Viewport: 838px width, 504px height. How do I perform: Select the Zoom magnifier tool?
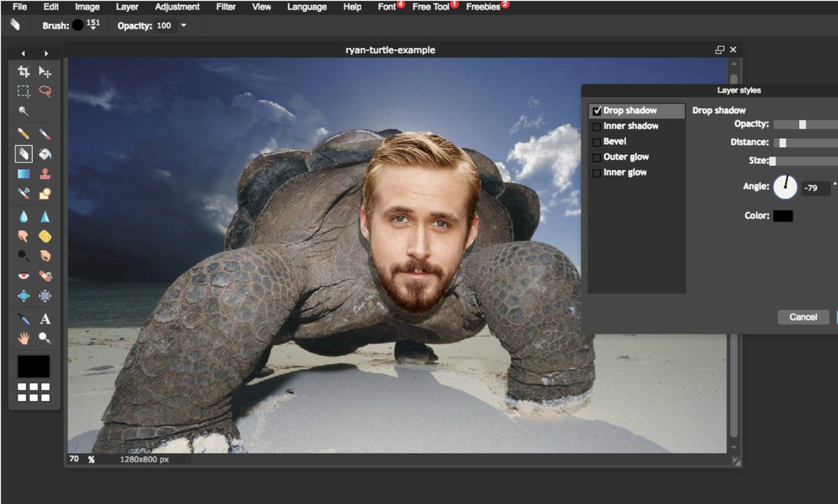pyautogui.click(x=45, y=339)
